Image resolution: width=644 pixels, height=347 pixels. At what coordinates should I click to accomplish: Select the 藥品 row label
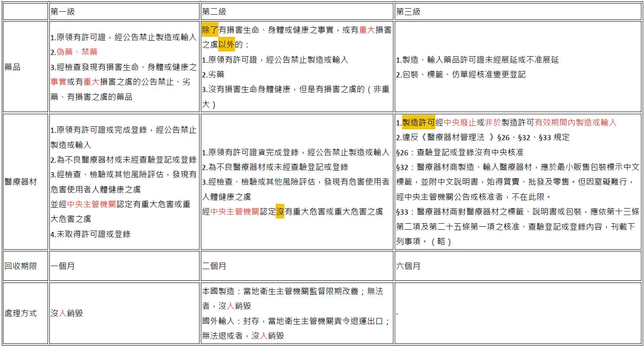(x=13, y=67)
